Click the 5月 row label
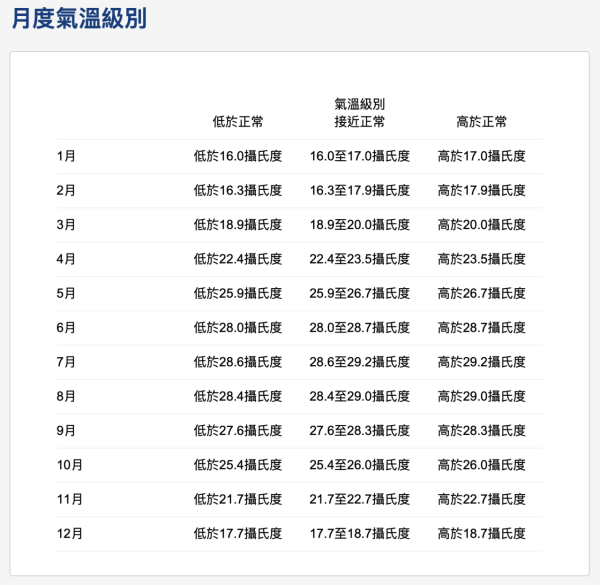The width and height of the screenshot is (600, 585). pyautogui.click(x=66, y=293)
